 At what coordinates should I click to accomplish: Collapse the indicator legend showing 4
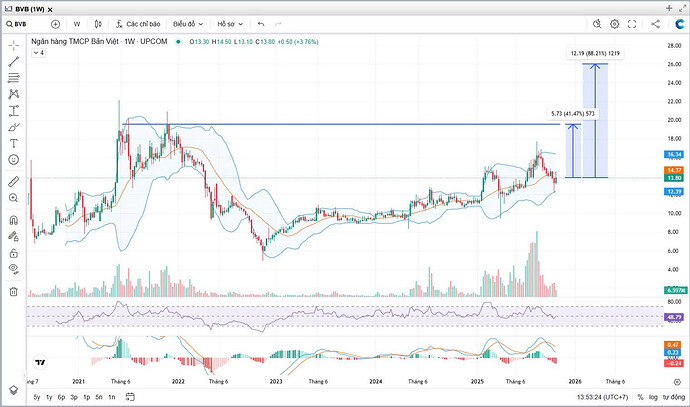click(x=39, y=52)
